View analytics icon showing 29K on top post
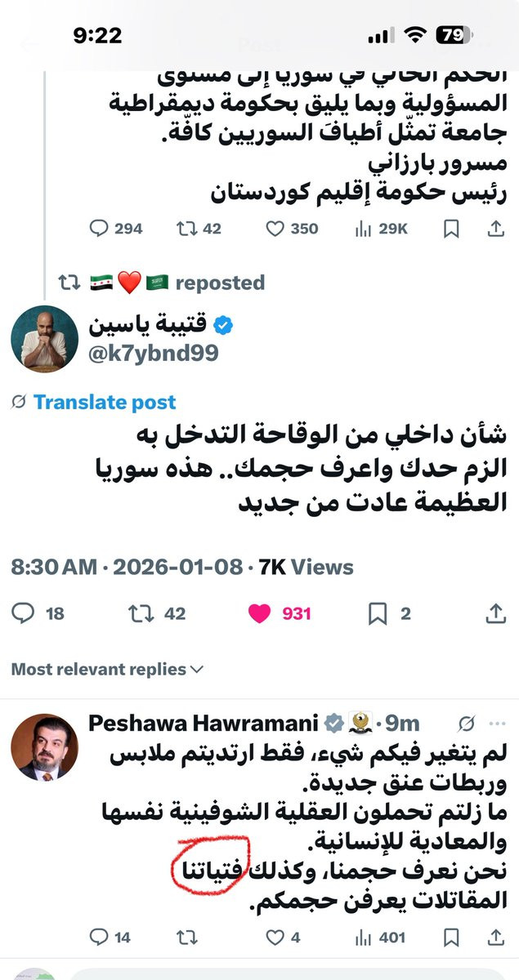 363,229
